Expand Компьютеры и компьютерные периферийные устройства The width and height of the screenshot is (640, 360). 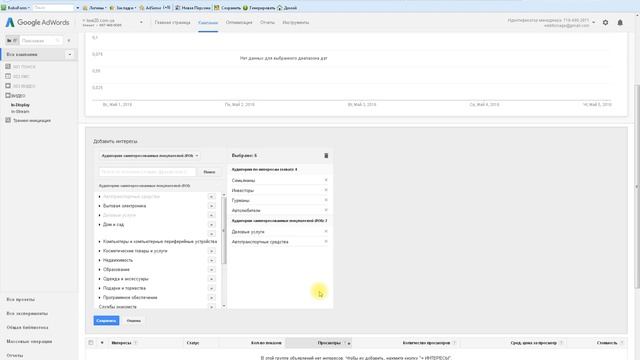[99, 242]
